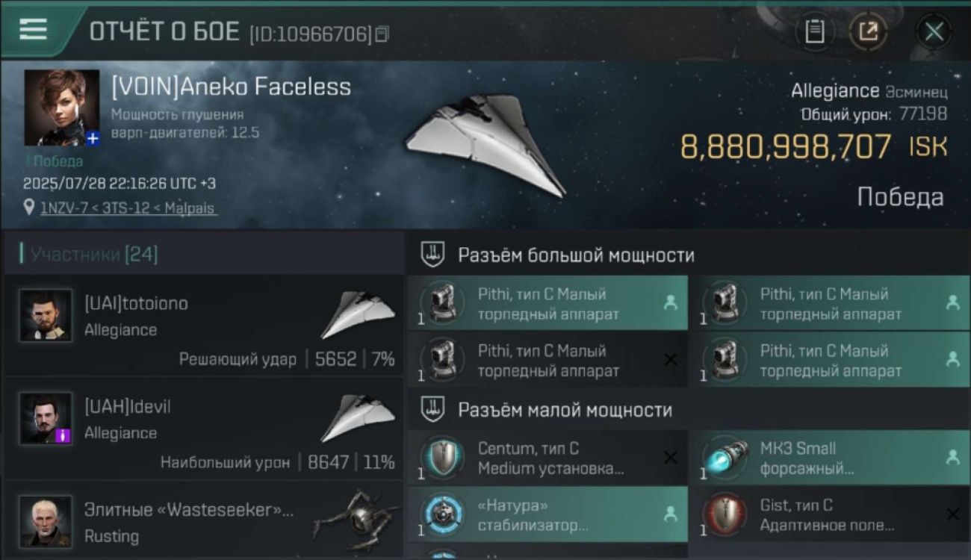Open the 1NZV-7 location link
Image resolution: width=971 pixels, height=560 pixels.
128,208
